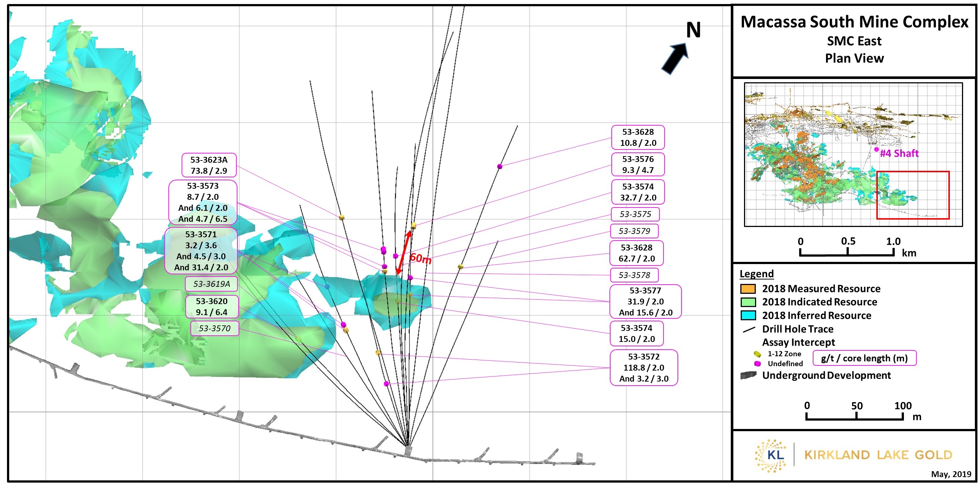Click the #4 Shaft magenta dot on inset map
Viewport: 980px width, 487px height.
pyautogui.click(x=876, y=149)
